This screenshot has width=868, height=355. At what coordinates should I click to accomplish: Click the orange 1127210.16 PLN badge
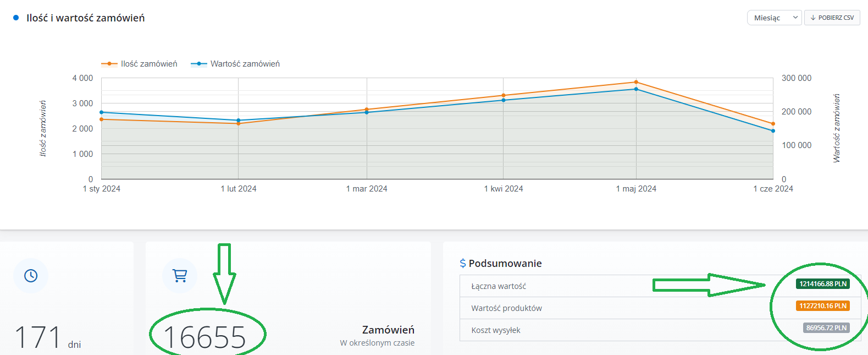822,306
